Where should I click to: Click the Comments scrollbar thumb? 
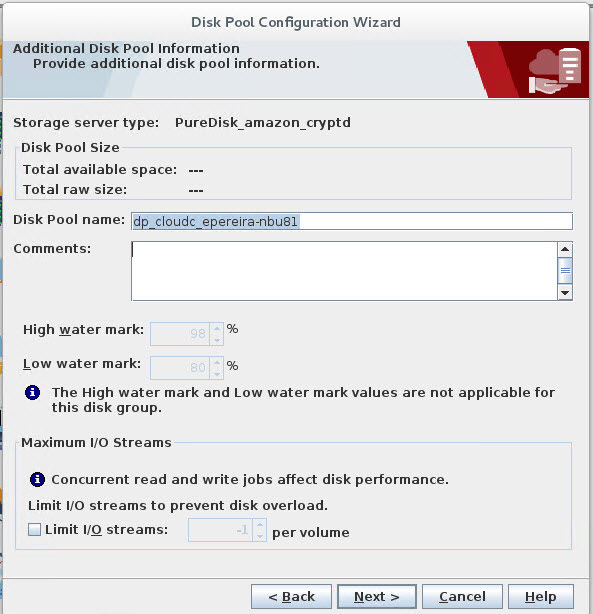click(565, 270)
